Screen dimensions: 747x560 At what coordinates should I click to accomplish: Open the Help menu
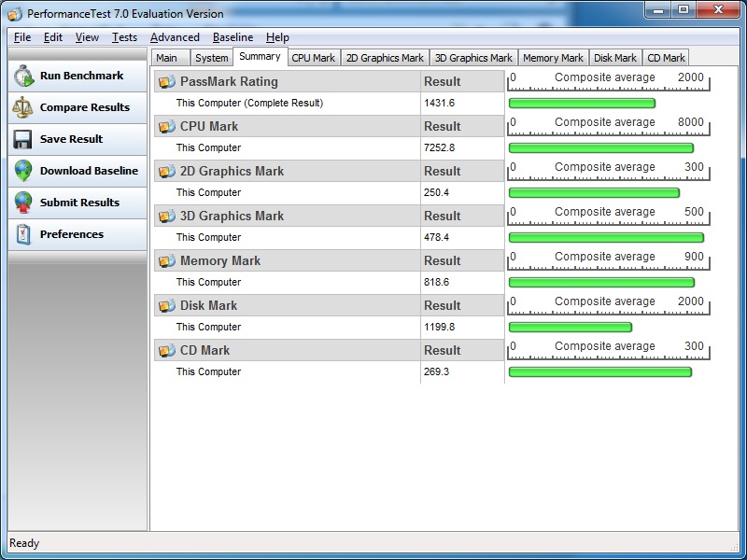277,37
